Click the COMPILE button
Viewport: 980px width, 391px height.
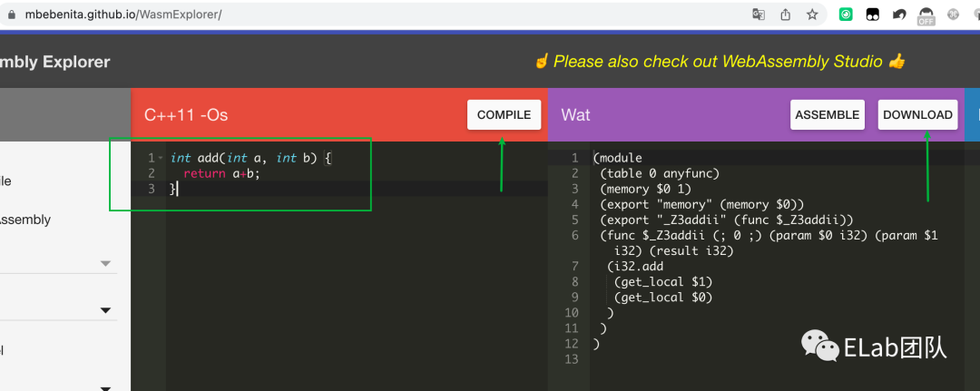coord(504,115)
